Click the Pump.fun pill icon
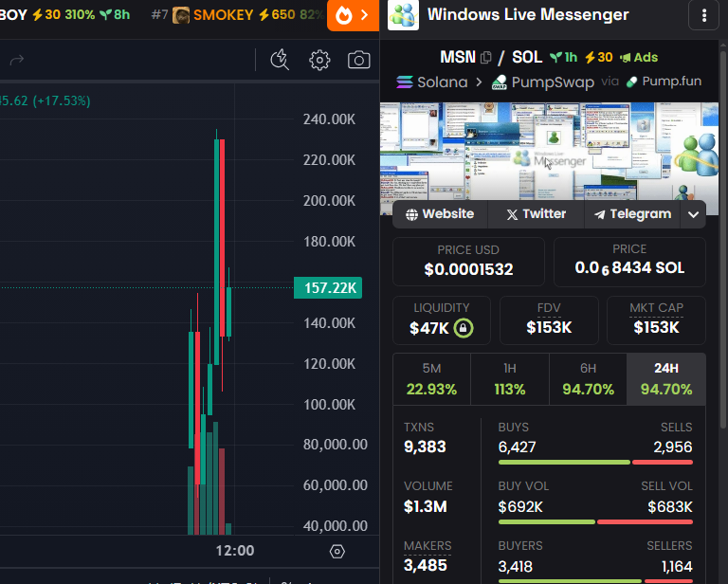The width and height of the screenshot is (728, 584). click(631, 82)
